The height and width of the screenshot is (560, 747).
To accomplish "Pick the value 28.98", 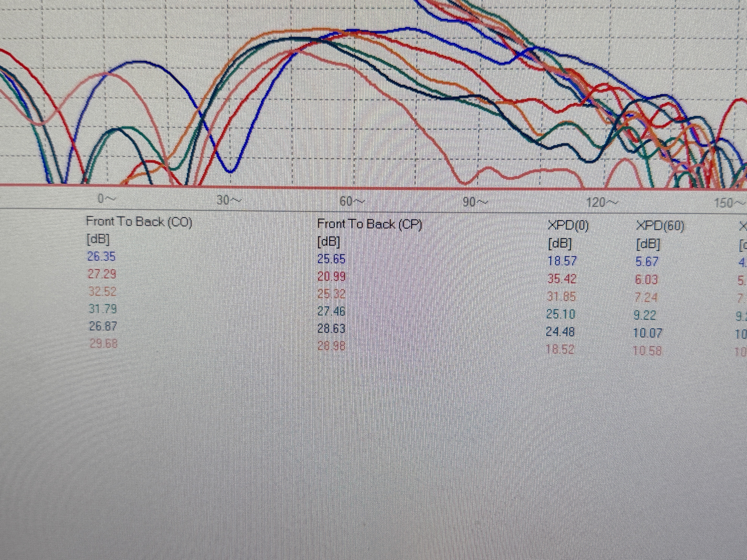I will [x=331, y=346].
